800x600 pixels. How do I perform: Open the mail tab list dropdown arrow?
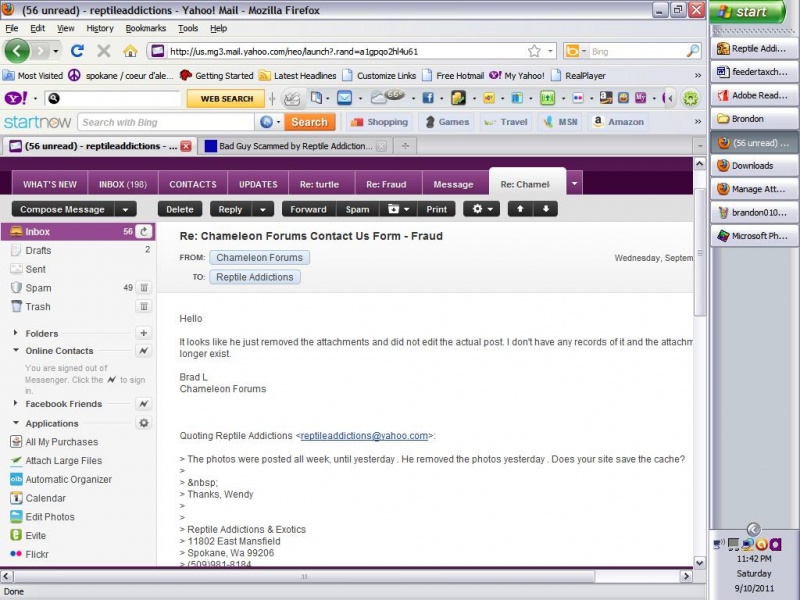point(574,183)
